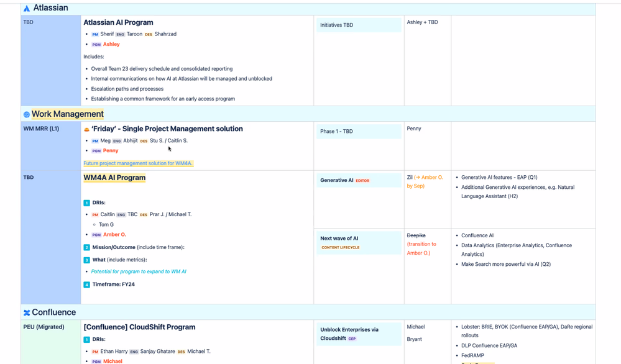621x364 pixels.
Task: Click the EDITOR status lozenge
Action: click(x=362, y=181)
